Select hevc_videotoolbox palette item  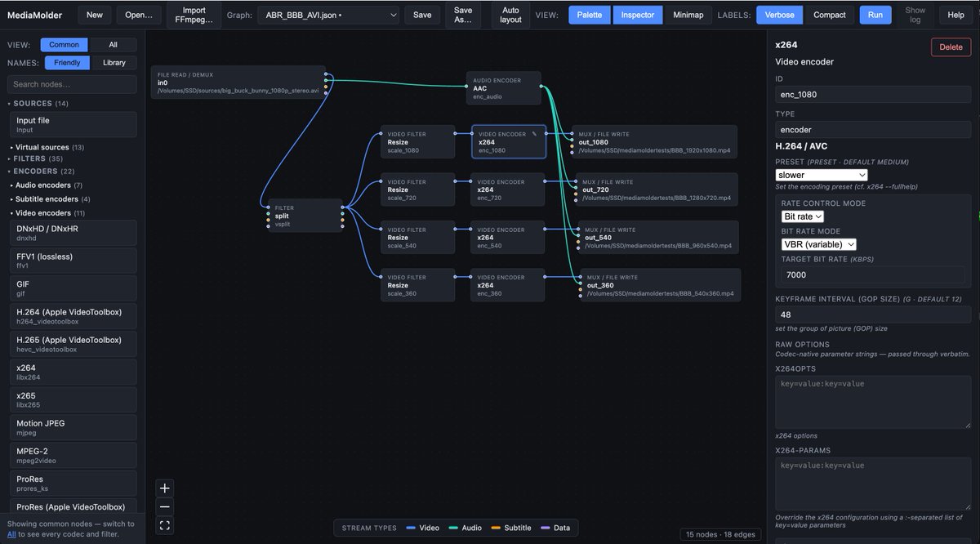pyautogui.click(x=73, y=344)
